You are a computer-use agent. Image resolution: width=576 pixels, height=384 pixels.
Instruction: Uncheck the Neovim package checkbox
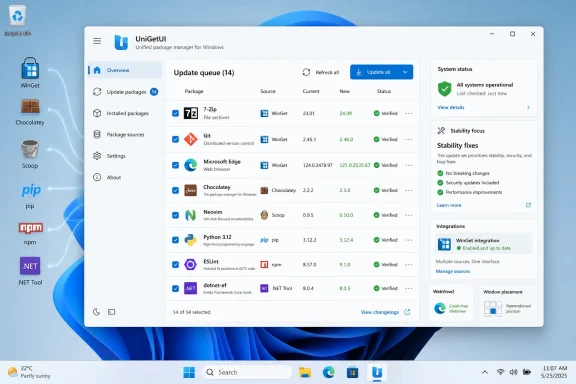pyautogui.click(x=176, y=215)
